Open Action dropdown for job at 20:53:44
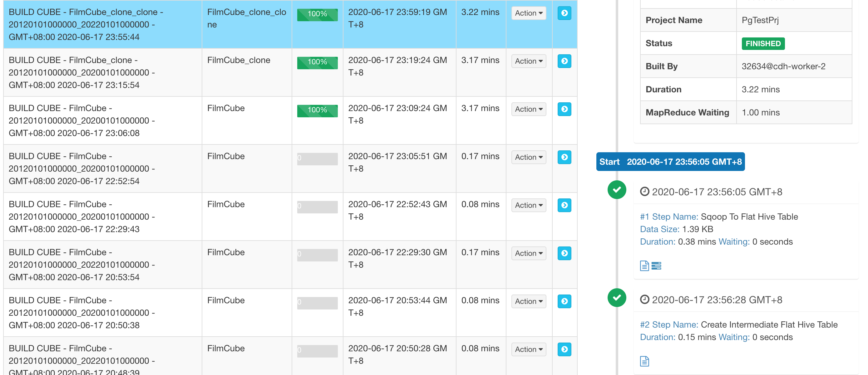 [528, 301]
